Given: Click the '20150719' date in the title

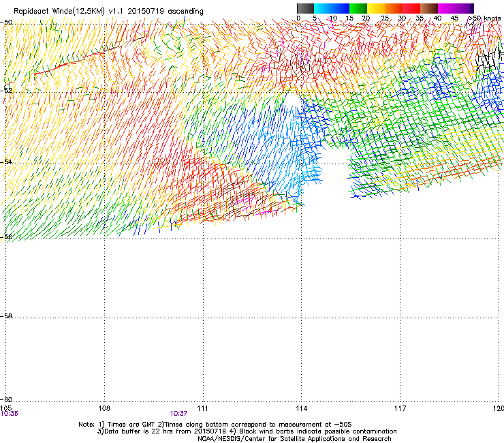Looking at the screenshot, I should (x=146, y=11).
